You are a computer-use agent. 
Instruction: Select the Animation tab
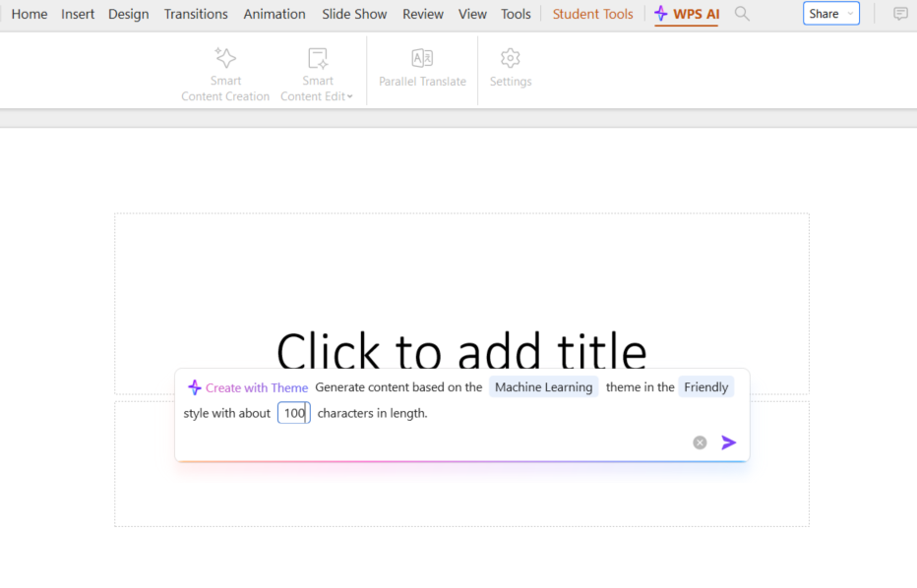click(275, 14)
